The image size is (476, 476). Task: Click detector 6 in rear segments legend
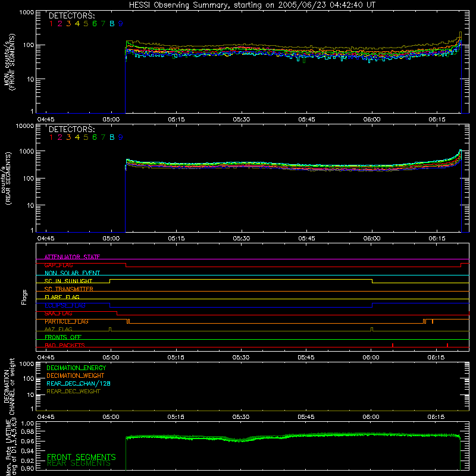[x=95, y=137]
